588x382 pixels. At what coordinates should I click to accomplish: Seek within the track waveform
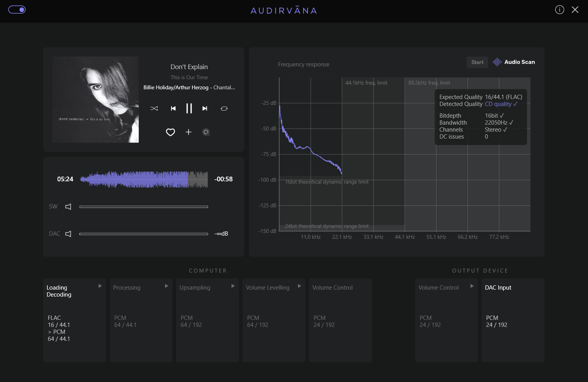click(144, 179)
